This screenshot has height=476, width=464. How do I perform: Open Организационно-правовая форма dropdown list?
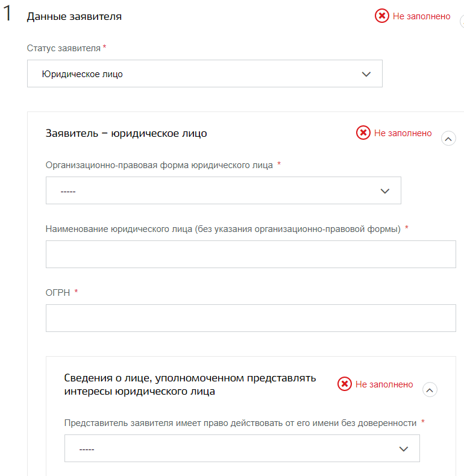pos(223,190)
